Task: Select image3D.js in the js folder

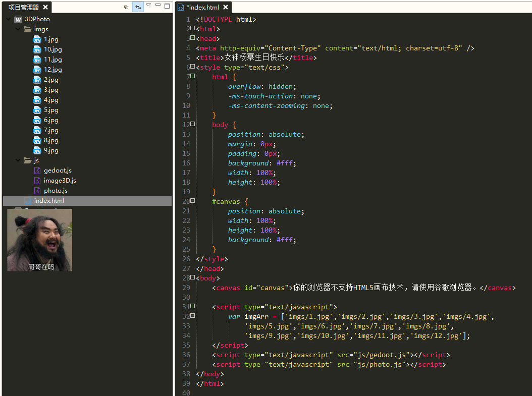Action: 60,181
